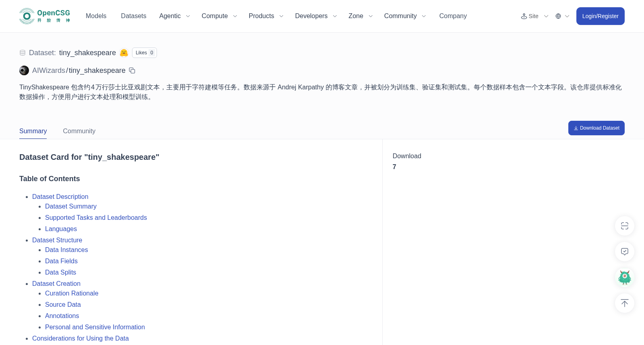Open the Curation Rationale link
Screen dimensions: 644x345
click(72, 293)
